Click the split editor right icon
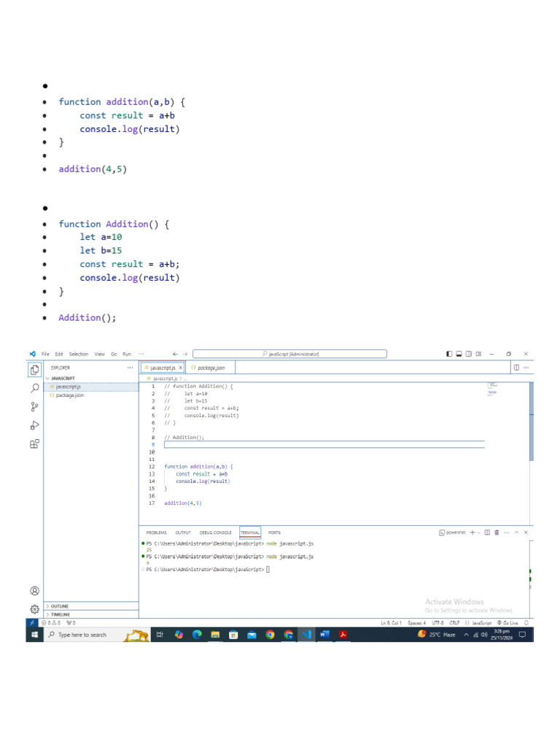Screen dimensions: 560x747 click(516, 368)
